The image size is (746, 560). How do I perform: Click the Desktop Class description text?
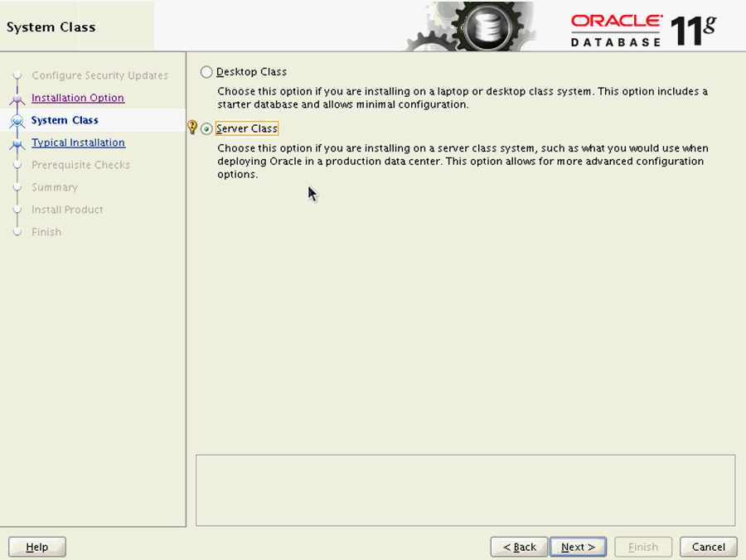coord(463,98)
